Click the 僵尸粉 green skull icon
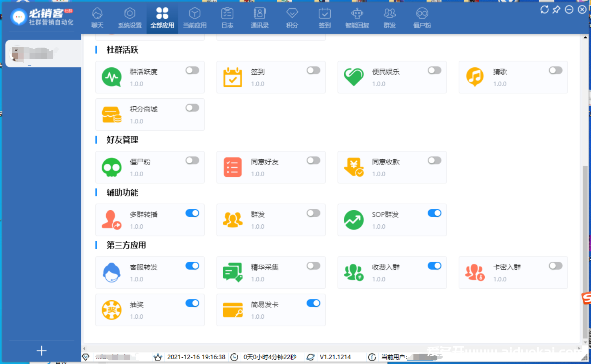The image size is (591, 364). (112, 167)
